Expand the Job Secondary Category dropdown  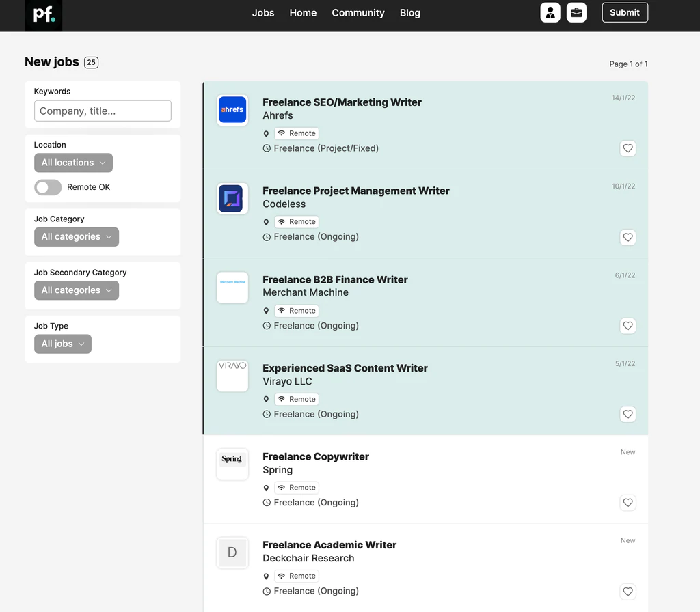[x=77, y=290]
